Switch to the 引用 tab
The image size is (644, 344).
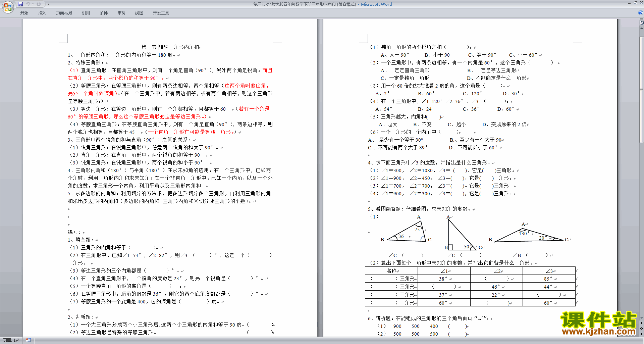tap(86, 13)
